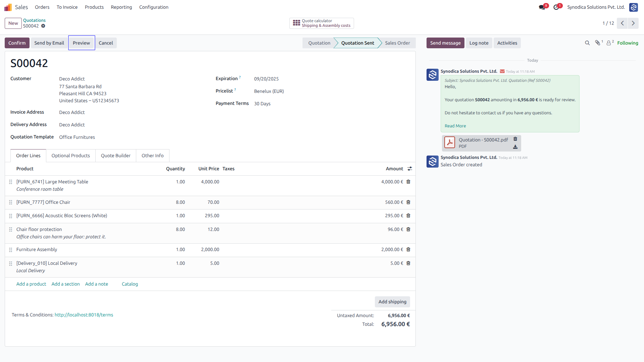Delete the Acoustic Bloc Screens line
The image size is (644, 362).
tap(408, 216)
